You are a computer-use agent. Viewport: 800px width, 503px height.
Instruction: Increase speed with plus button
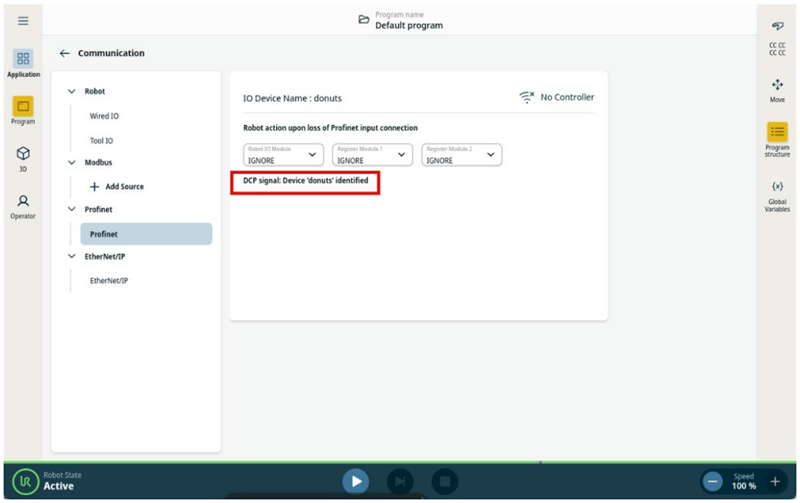point(774,481)
